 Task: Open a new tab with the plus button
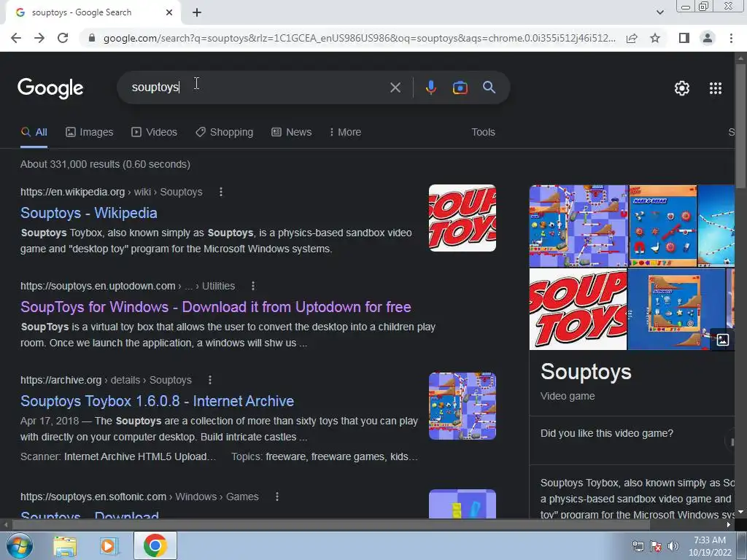coord(197,12)
